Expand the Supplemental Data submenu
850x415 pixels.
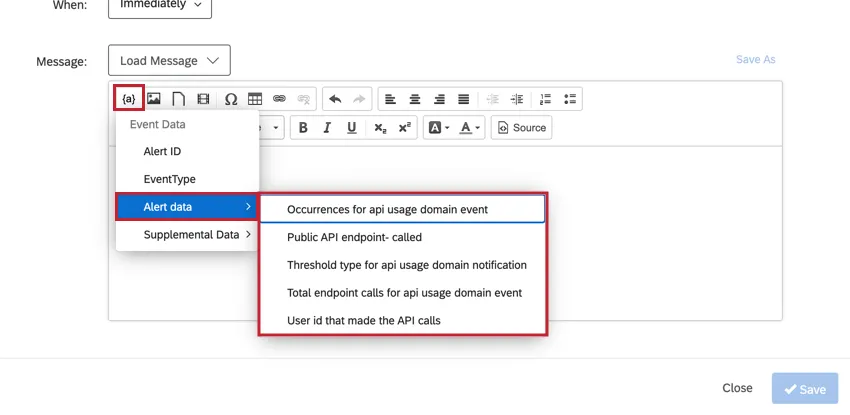tap(188, 235)
